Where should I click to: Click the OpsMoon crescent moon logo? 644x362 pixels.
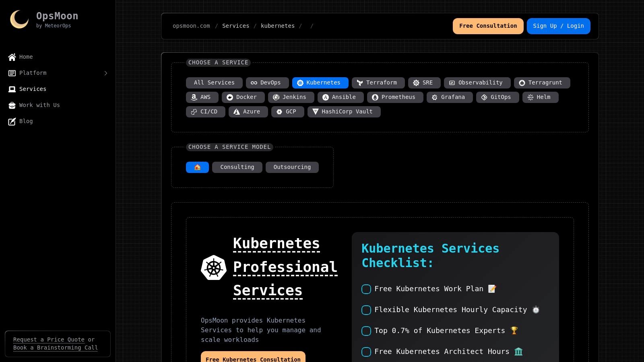click(x=19, y=20)
